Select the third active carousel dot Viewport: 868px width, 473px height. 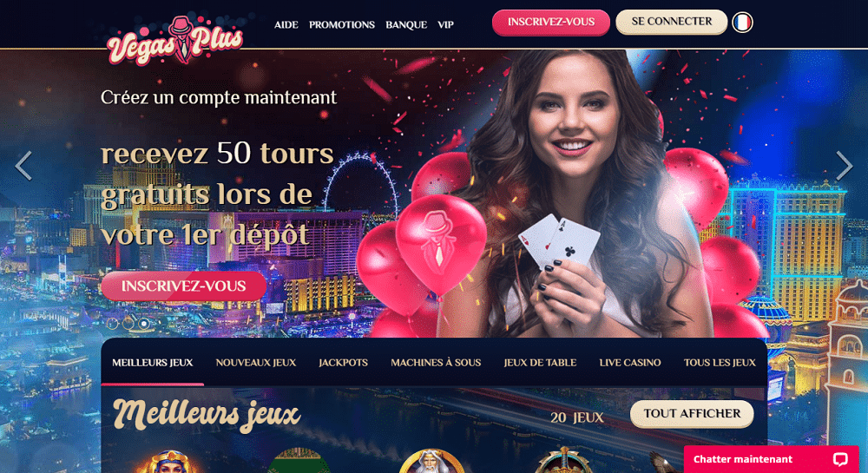tap(144, 323)
